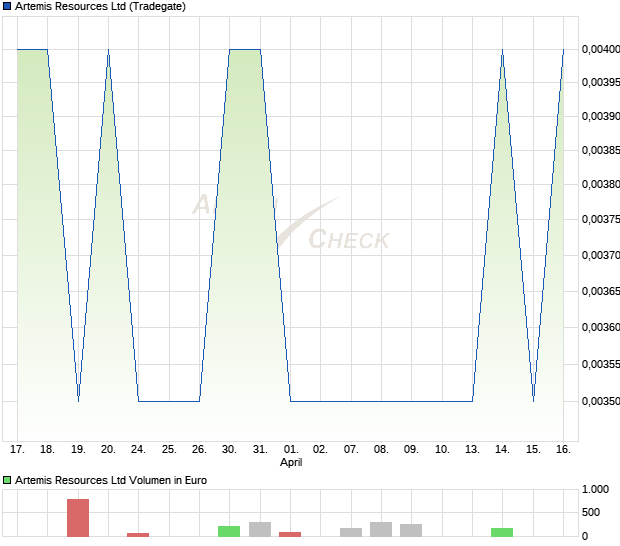Click the 500 volume axis label

pos(591,512)
